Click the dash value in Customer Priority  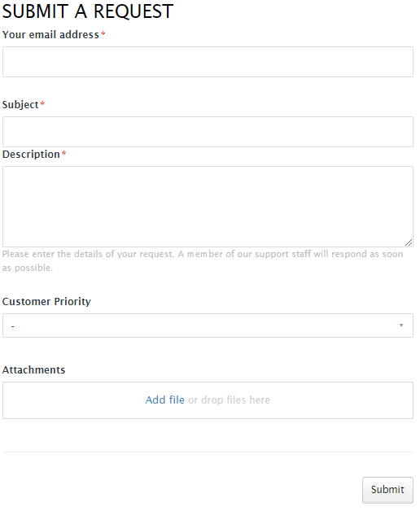(13, 326)
